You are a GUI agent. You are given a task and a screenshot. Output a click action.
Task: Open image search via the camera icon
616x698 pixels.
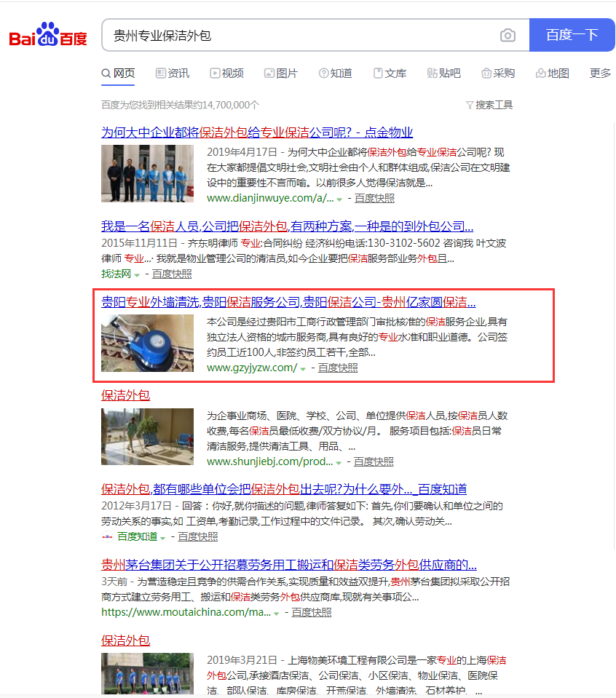508,35
